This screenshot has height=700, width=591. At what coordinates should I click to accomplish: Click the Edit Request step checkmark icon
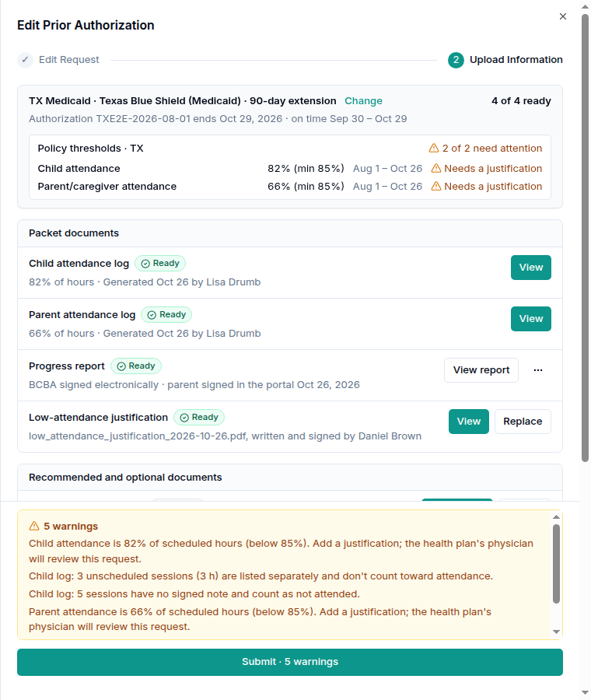point(26,60)
